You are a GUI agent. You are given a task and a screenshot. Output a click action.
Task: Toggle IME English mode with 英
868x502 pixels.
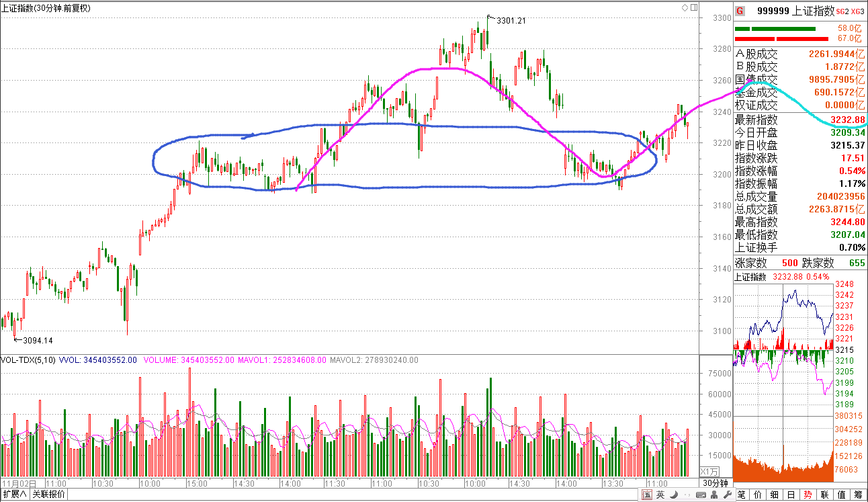(x=661, y=495)
